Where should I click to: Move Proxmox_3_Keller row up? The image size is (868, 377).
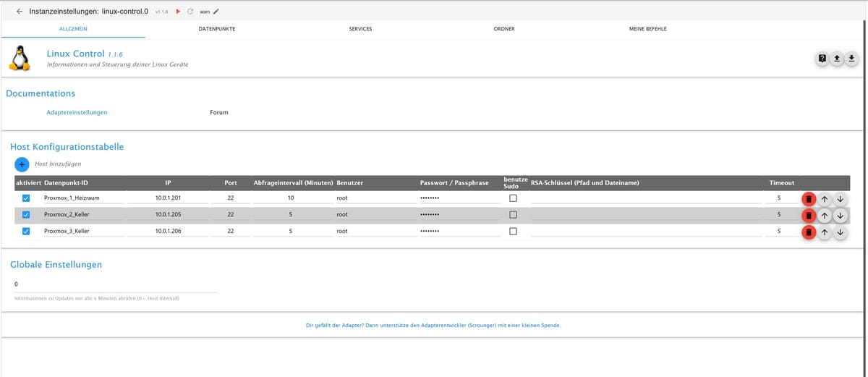(825, 232)
